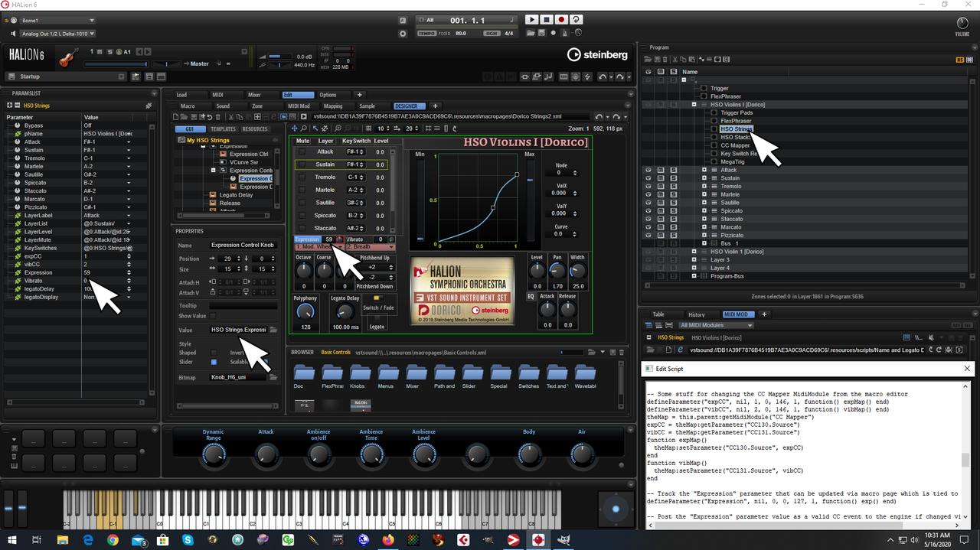
Task: Expand the Layer 3 tree node
Action: tap(694, 260)
